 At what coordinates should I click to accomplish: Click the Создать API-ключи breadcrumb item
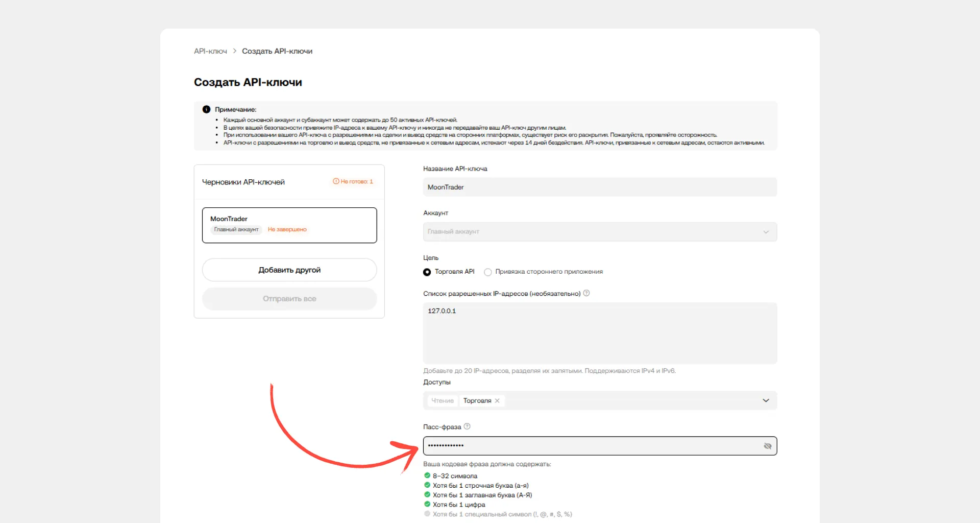pyautogui.click(x=277, y=51)
